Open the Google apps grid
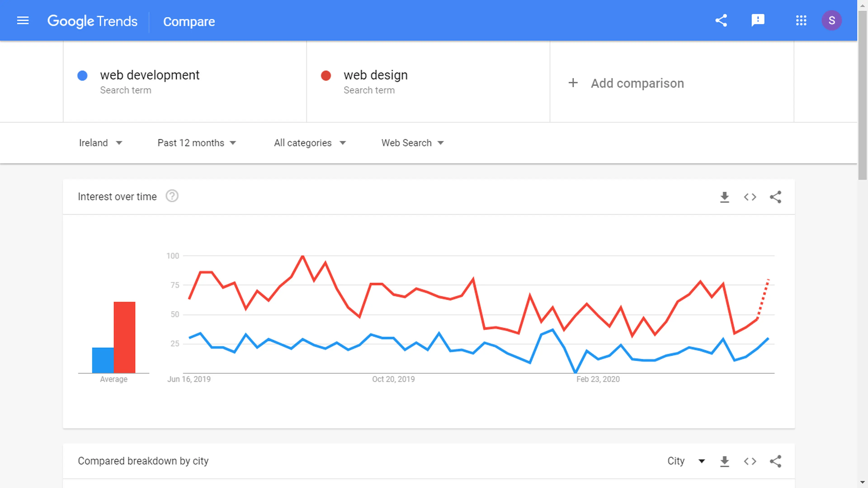868x488 pixels. [x=801, y=21]
